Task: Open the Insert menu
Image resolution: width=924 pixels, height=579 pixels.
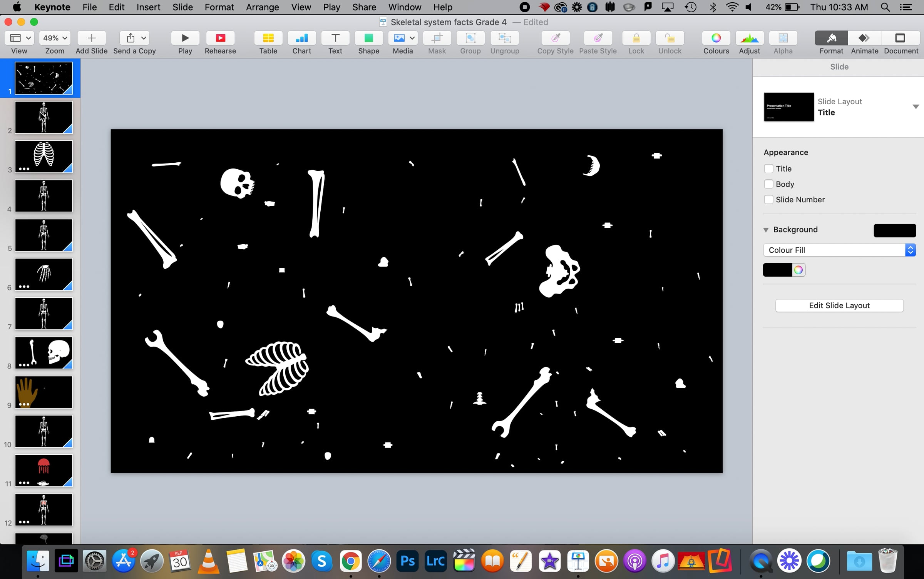Action: [x=148, y=7]
